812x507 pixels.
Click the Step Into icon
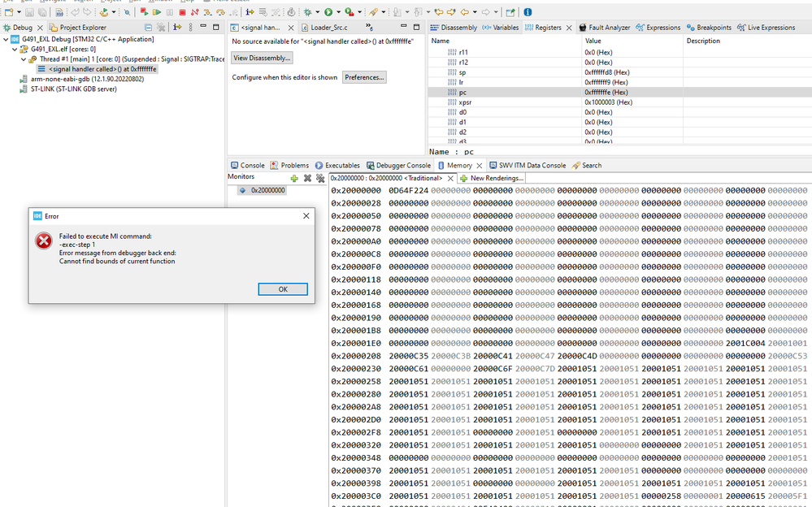click(x=207, y=12)
